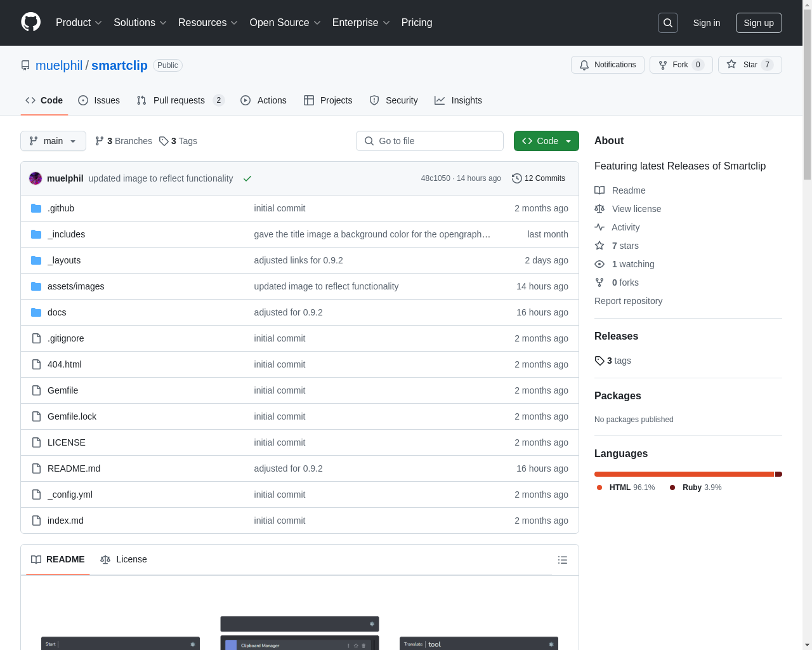This screenshot has width=812, height=650.
Task: Open the README outline list icon
Action: pyautogui.click(x=563, y=560)
